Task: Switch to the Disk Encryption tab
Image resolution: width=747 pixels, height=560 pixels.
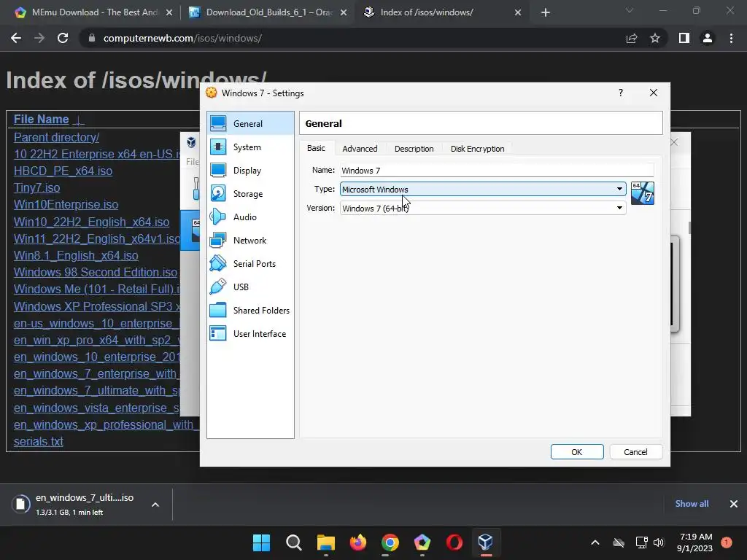Action: pyautogui.click(x=477, y=149)
